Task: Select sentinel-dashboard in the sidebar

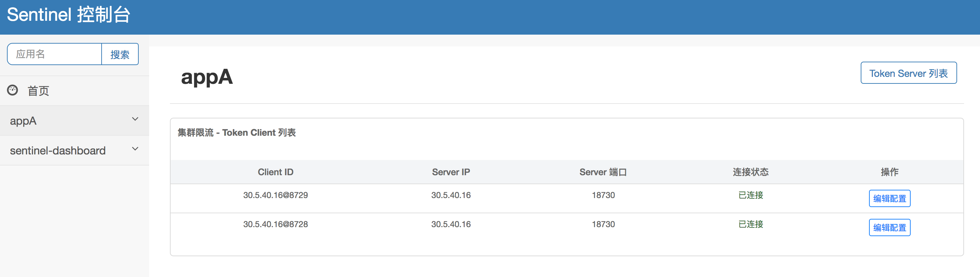Action: click(58, 151)
